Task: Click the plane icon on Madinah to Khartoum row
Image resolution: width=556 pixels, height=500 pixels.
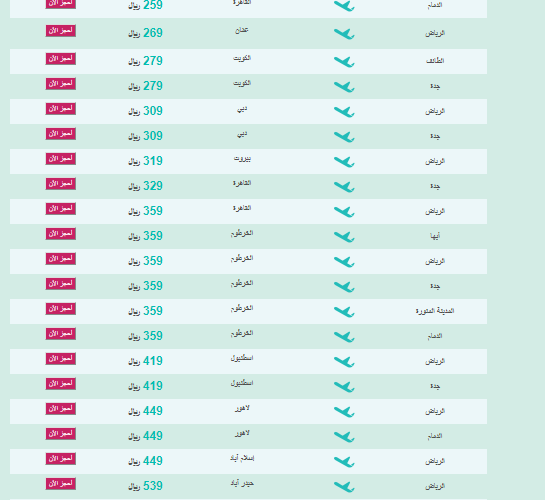Action: [344, 312]
